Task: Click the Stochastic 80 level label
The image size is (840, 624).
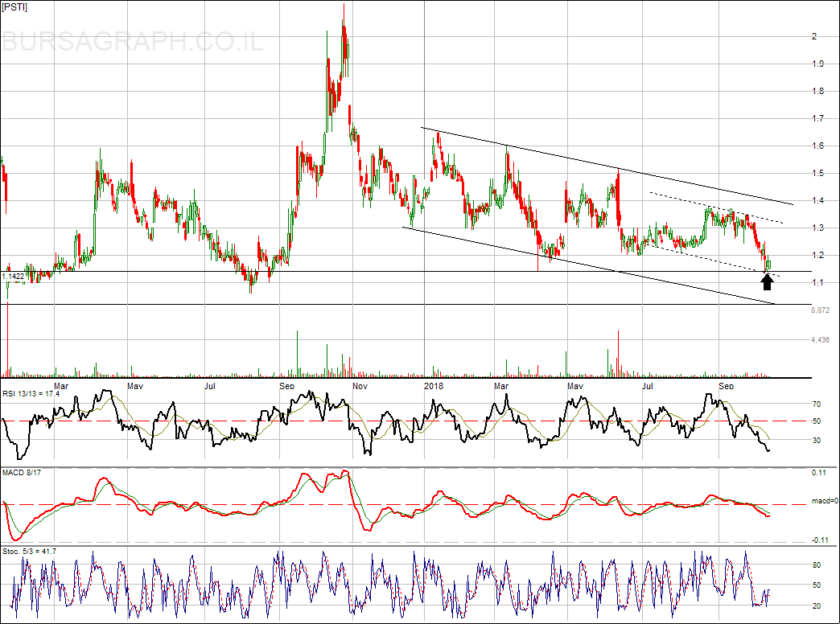Action: click(816, 566)
